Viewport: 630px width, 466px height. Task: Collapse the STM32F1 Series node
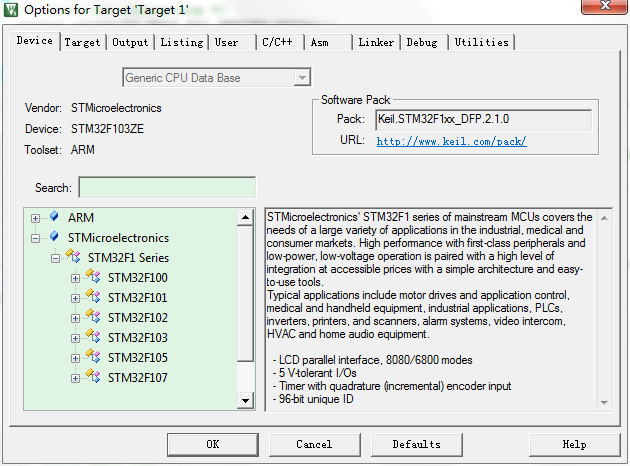[55, 258]
